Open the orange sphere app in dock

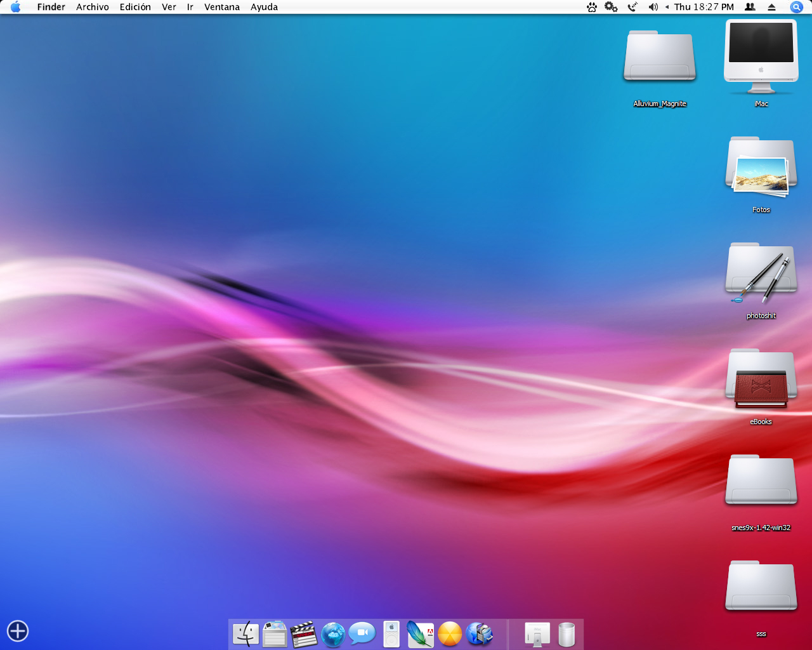click(x=450, y=633)
